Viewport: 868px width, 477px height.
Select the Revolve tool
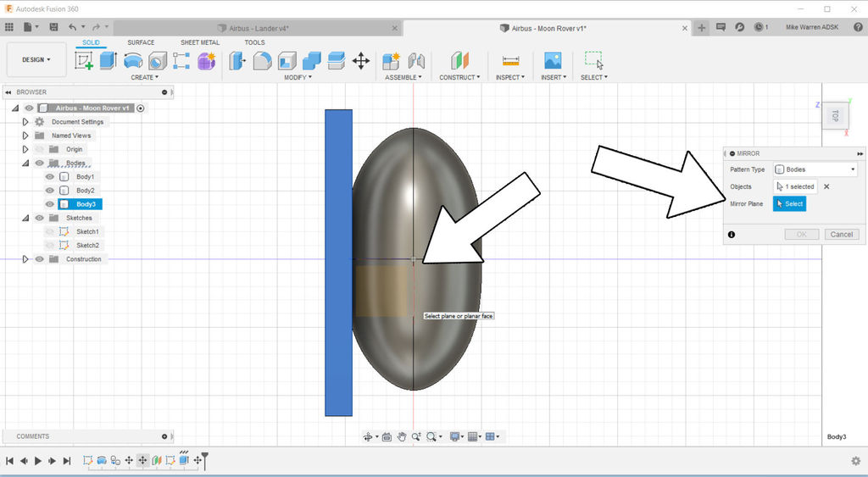coord(133,61)
